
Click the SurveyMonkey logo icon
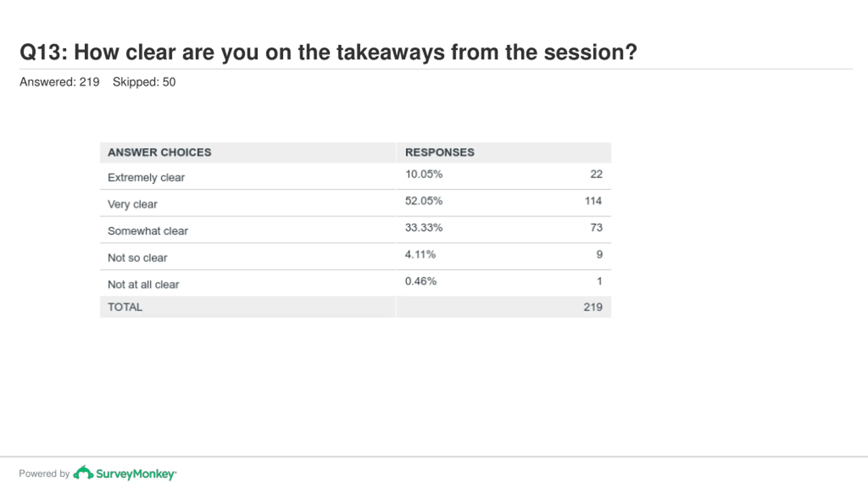tap(83, 473)
